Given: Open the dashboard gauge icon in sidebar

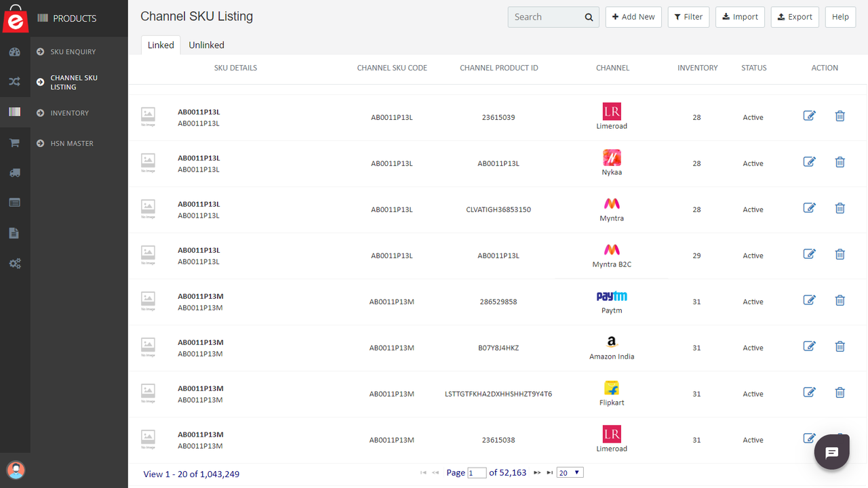Looking at the screenshot, I should [15, 52].
